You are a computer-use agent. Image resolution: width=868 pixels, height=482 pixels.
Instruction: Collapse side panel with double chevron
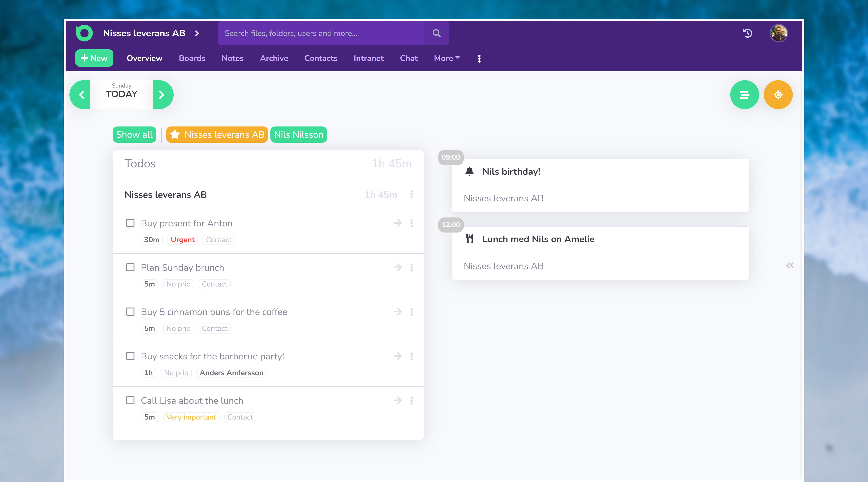point(790,265)
